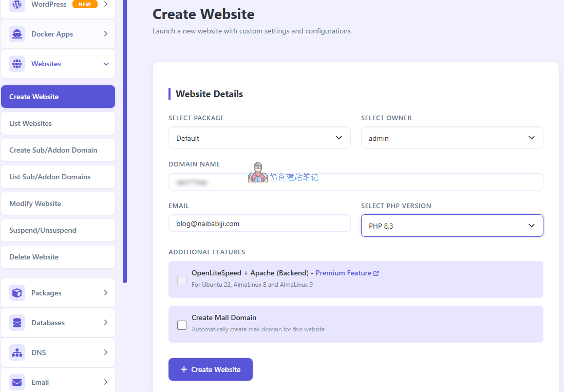This screenshot has width=564, height=392.
Task: Tick the OpenLiteSpeed + Apache checkbox
Action: pos(182,281)
